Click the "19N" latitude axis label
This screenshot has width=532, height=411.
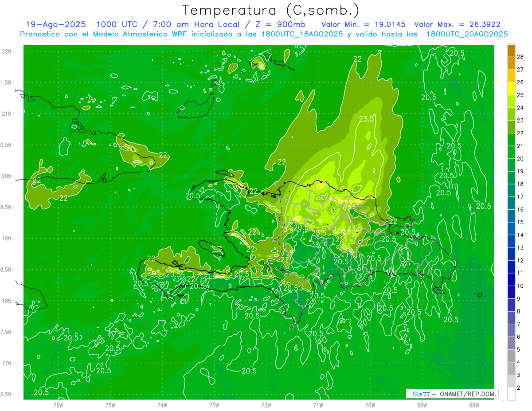pos(7,238)
